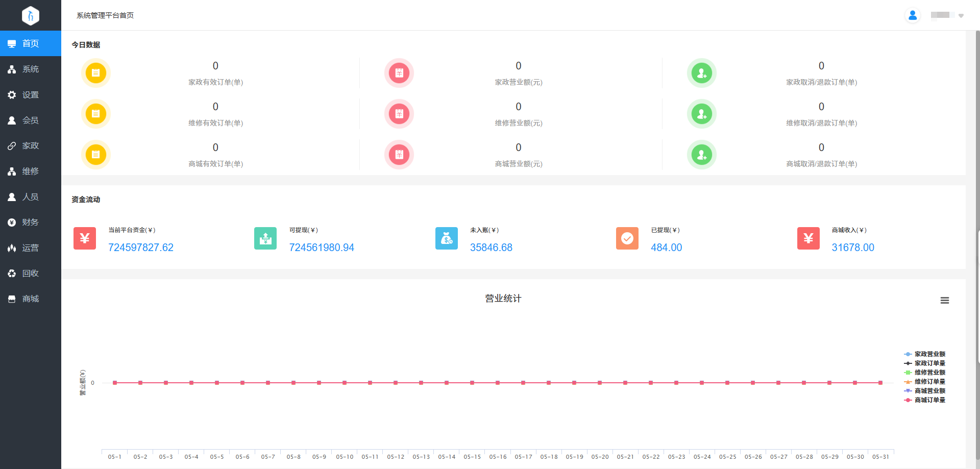This screenshot has width=980, height=469.
Task: Open the 商城 store icon
Action: pyautogui.click(x=12, y=299)
